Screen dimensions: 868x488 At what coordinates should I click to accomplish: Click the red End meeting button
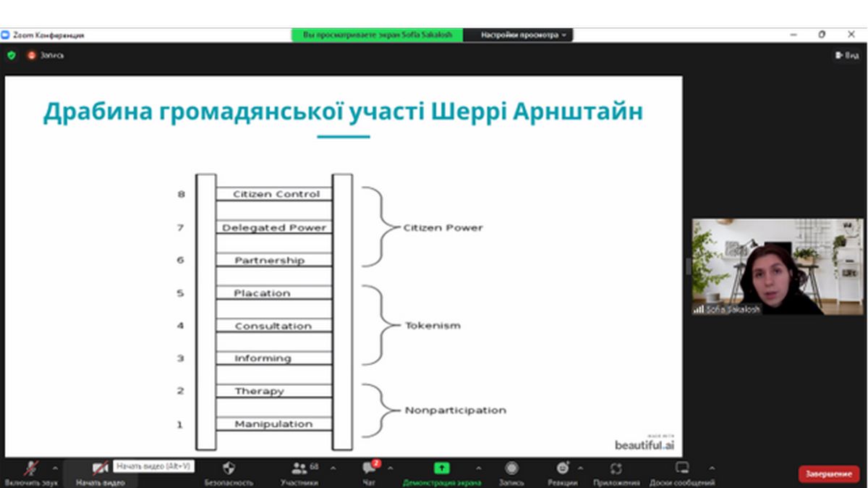tap(829, 474)
